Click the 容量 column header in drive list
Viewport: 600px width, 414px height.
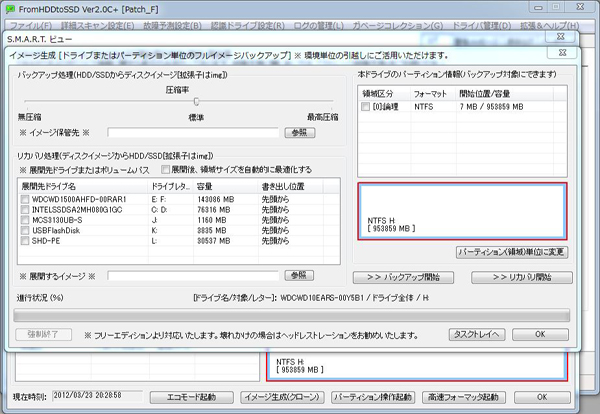[226, 186]
